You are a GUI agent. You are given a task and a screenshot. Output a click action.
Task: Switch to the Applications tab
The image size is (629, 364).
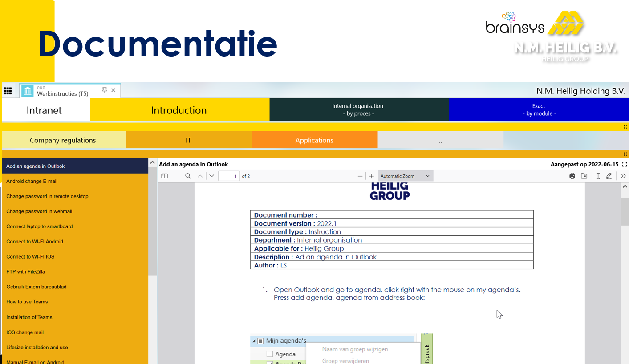pyautogui.click(x=314, y=140)
